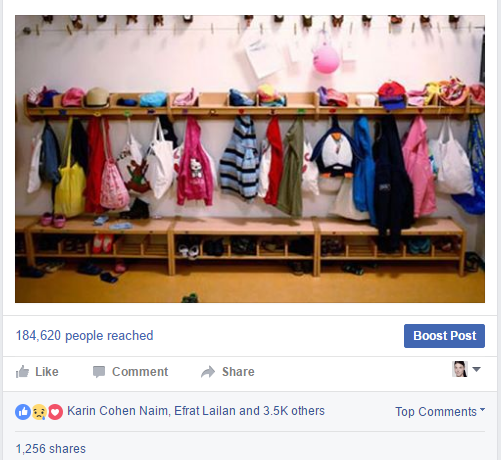Viewport: 501px width, 460px height.
Task: Click the Share text label
Action: 238,372
